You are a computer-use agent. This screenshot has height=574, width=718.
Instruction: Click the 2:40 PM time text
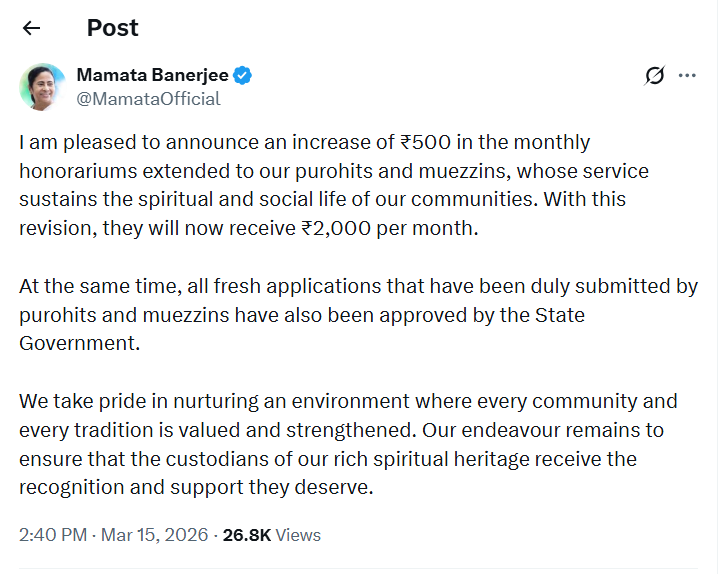[x=52, y=535]
